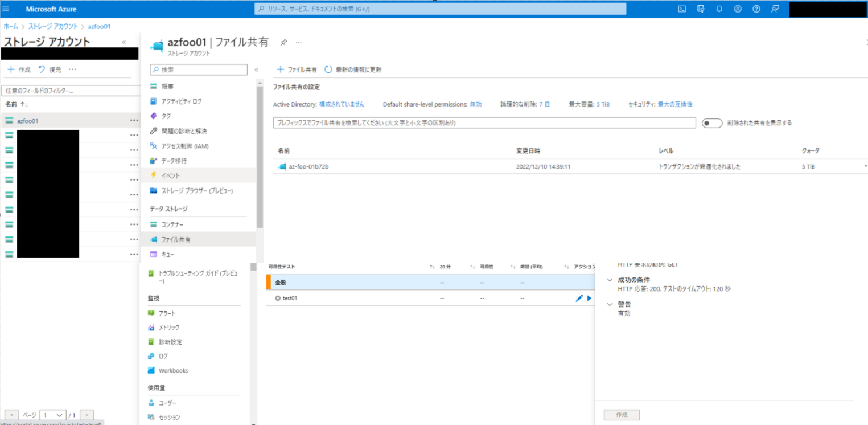Edit test01 with the pencil icon
The width and height of the screenshot is (868, 425).
point(579,298)
